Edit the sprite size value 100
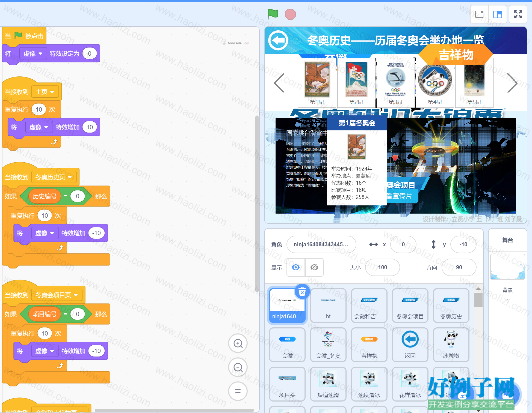The height and width of the screenshot is (413, 532). 382,267
